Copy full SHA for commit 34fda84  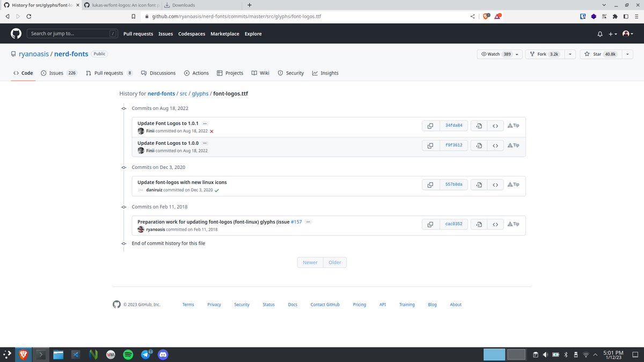click(430, 126)
